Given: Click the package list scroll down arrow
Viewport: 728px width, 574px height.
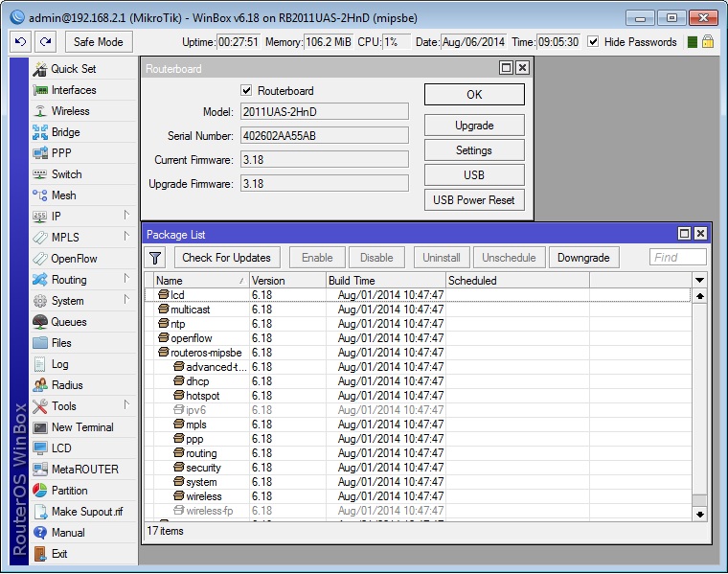Looking at the screenshot, I should [699, 514].
